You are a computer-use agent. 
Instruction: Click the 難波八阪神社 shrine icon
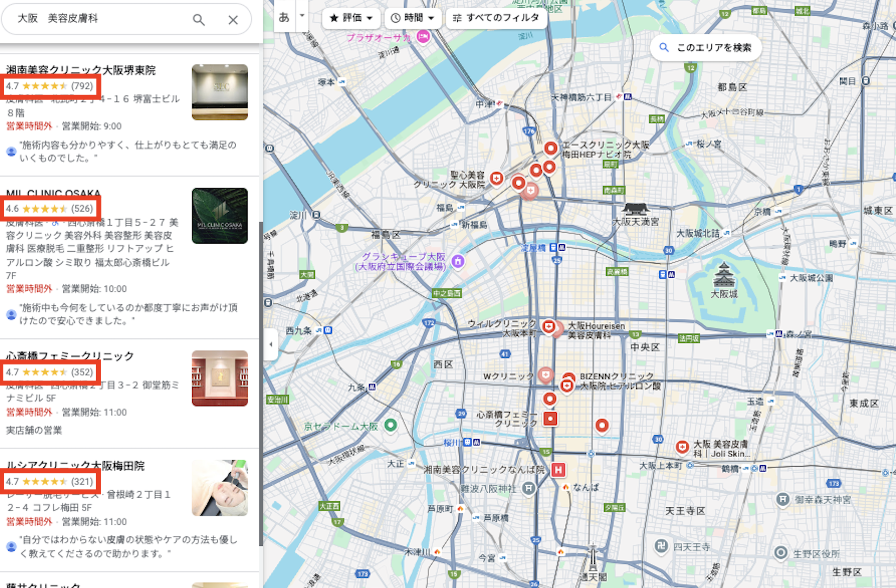click(x=529, y=488)
